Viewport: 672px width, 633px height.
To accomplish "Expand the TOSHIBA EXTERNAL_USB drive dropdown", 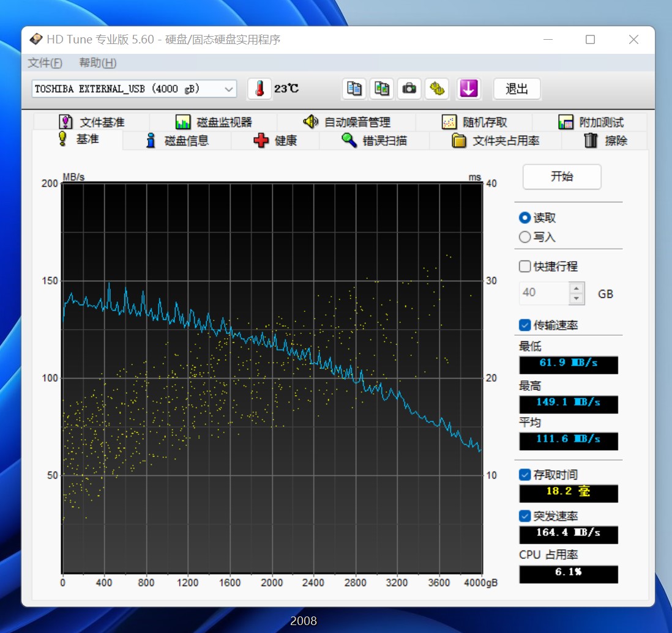I will click(x=229, y=89).
